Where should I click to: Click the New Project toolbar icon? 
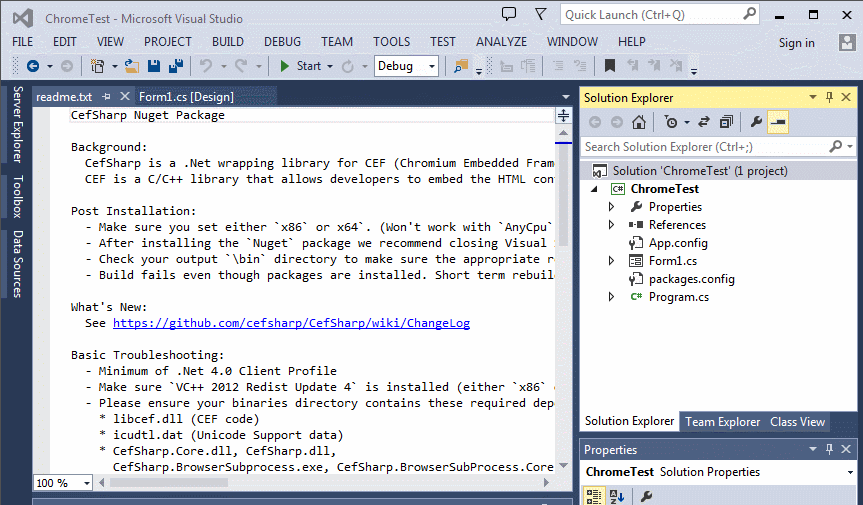coord(97,66)
